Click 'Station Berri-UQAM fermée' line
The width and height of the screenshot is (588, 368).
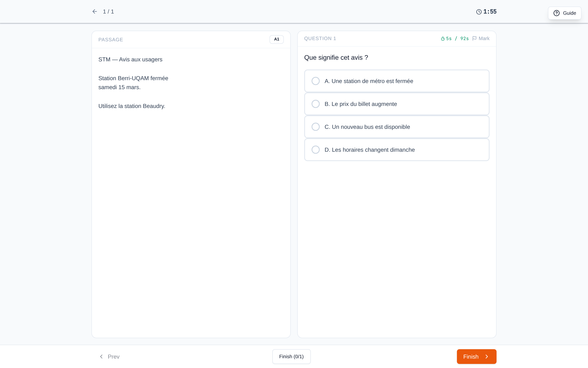click(x=133, y=78)
